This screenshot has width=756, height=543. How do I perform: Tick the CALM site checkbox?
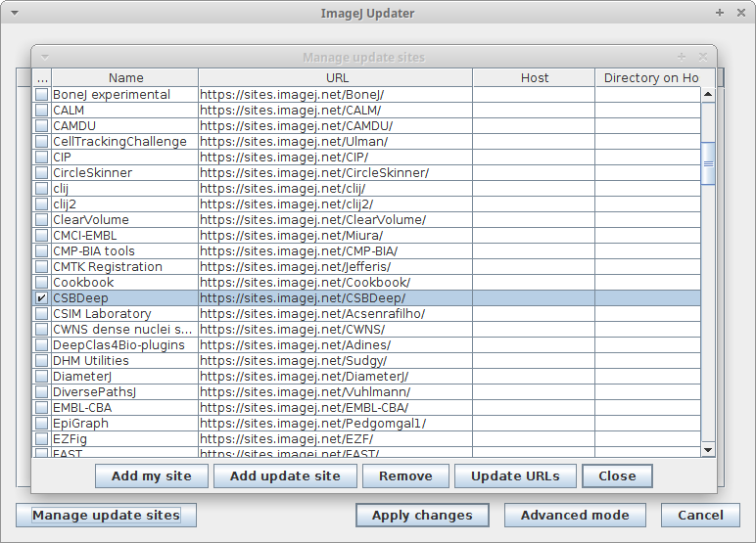coord(41,111)
